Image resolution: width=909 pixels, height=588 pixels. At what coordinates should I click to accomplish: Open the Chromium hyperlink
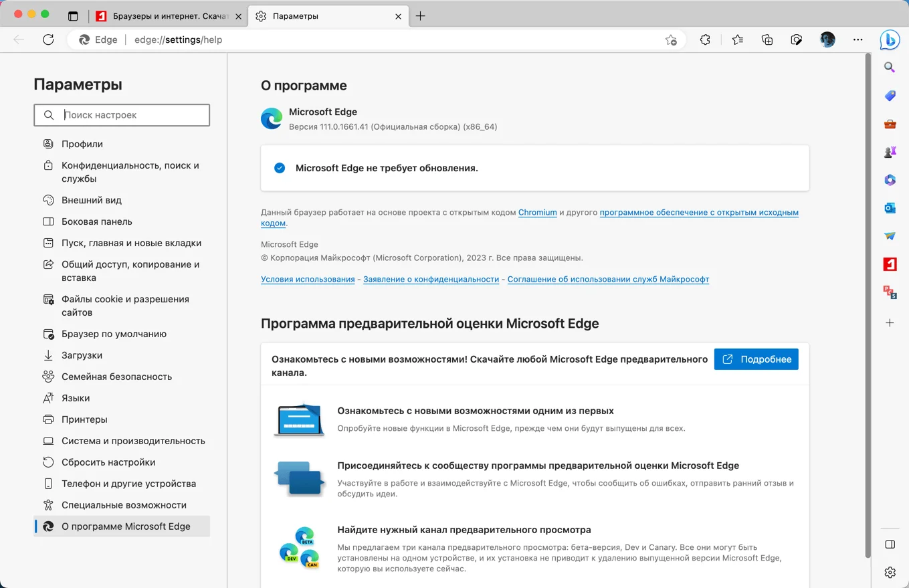(537, 212)
